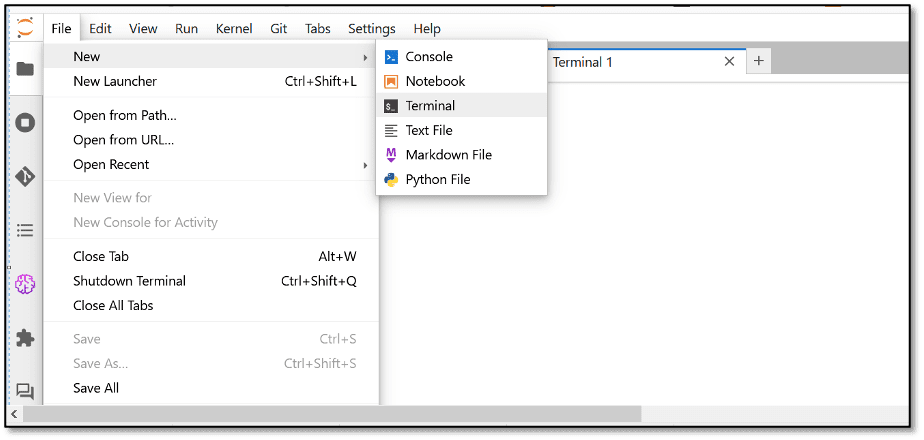924x440 pixels.
Task: Open the Kernel menu
Action: pyautogui.click(x=234, y=29)
